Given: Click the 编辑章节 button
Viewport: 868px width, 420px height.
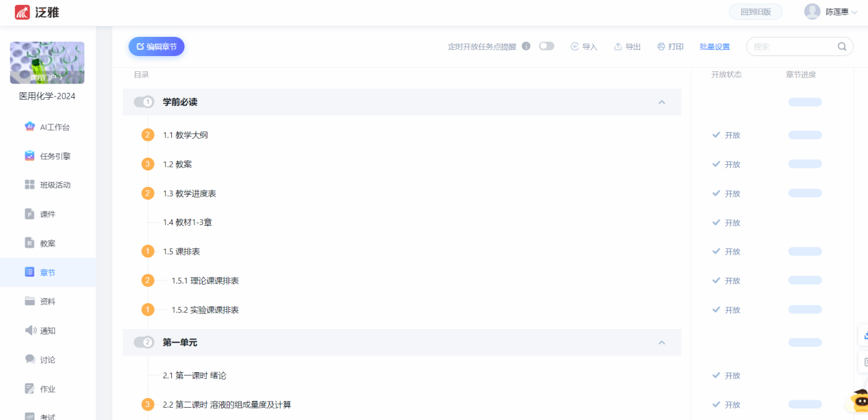Looking at the screenshot, I should (157, 47).
